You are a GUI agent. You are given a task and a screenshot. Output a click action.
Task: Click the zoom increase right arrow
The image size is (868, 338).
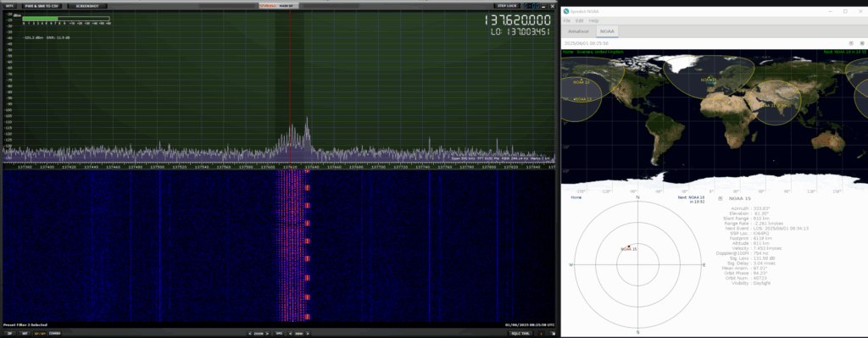267,334
